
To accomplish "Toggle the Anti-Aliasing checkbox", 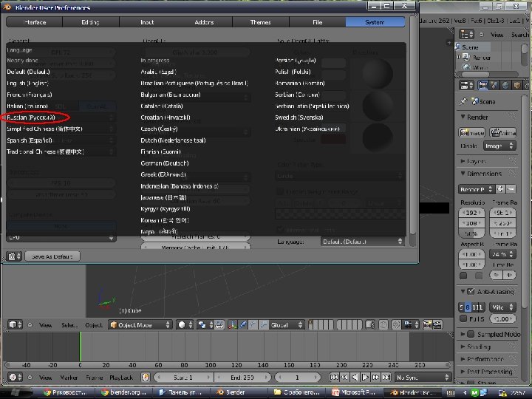I will tap(471, 291).
